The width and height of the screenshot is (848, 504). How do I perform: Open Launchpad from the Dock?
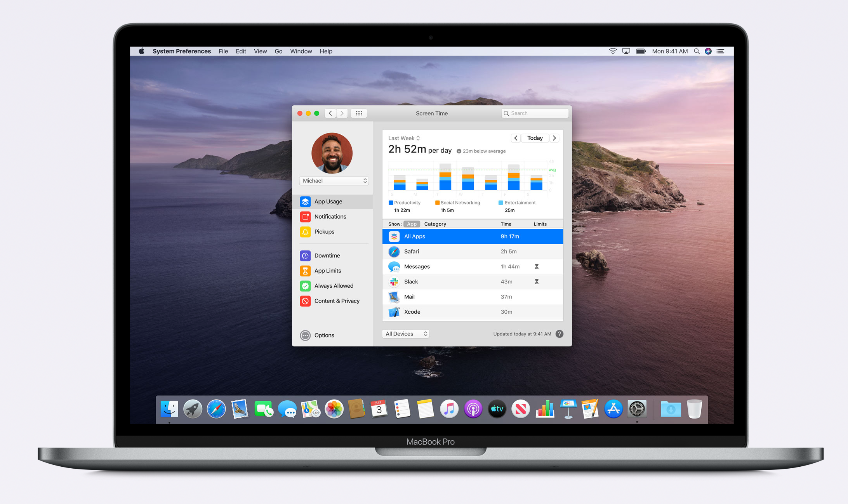tap(193, 409)
